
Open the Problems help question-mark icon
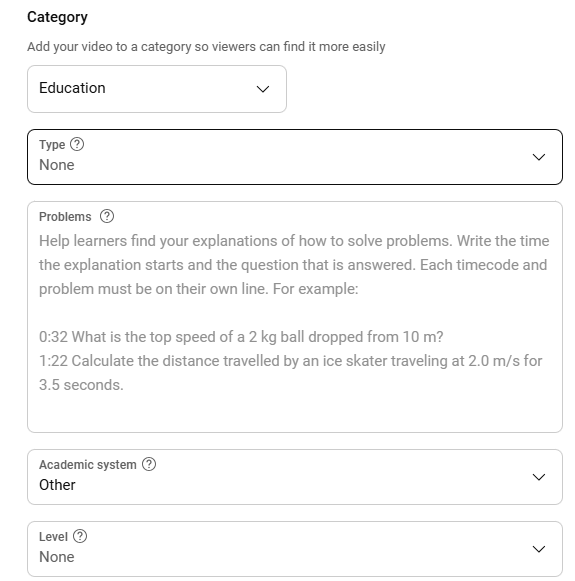[x=107, y=216]
